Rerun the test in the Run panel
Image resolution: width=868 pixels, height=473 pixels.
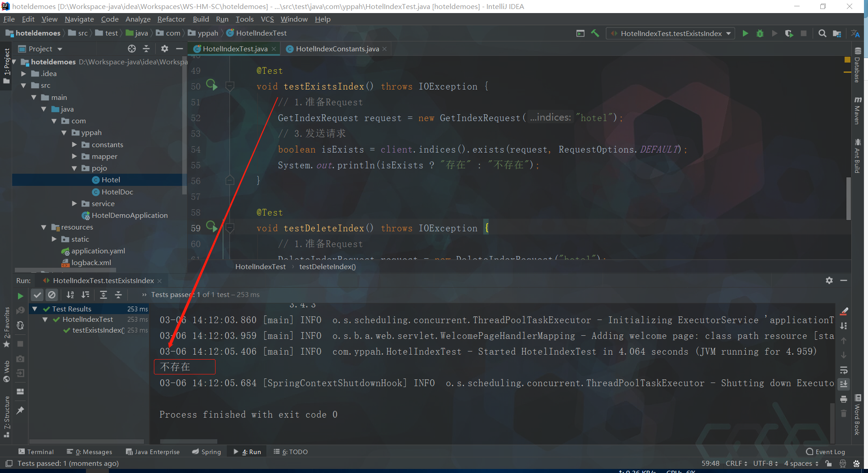(20, 296)
